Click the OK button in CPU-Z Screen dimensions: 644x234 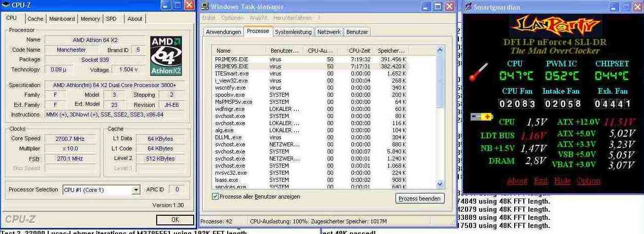(x=175, y=220)
